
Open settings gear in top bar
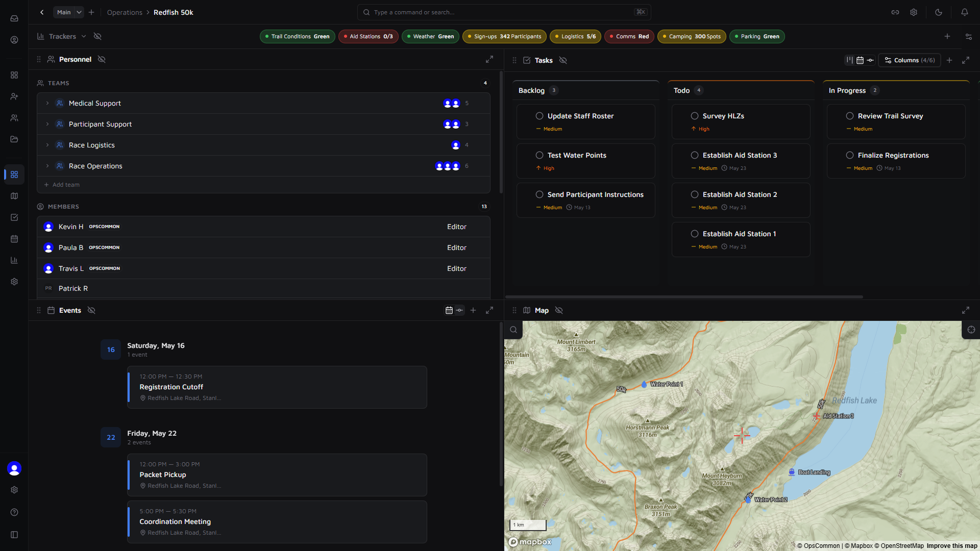(914, 12)
